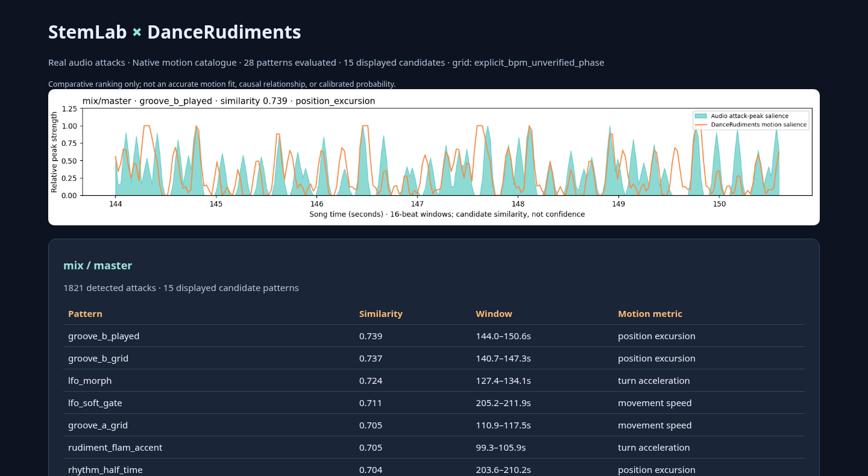
Task: Click the 'Relative peak strength' y-axis label
Action: pos(54,152)
